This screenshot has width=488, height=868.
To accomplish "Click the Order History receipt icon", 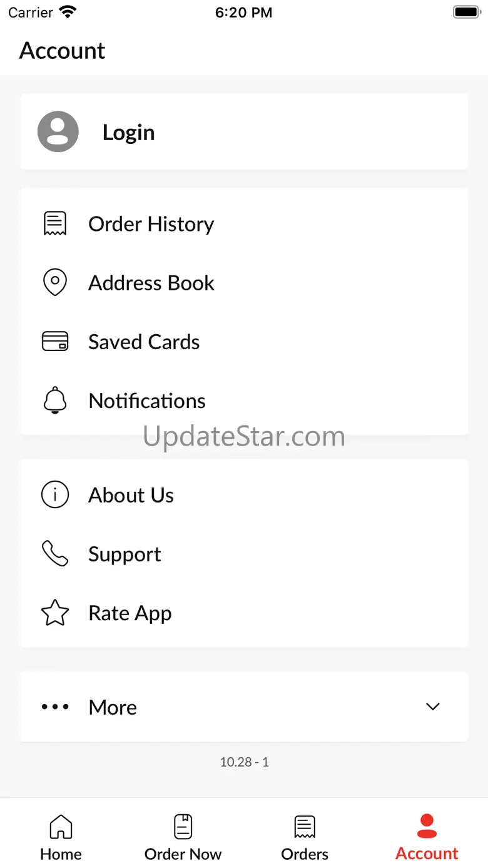I will pos(55,223).
